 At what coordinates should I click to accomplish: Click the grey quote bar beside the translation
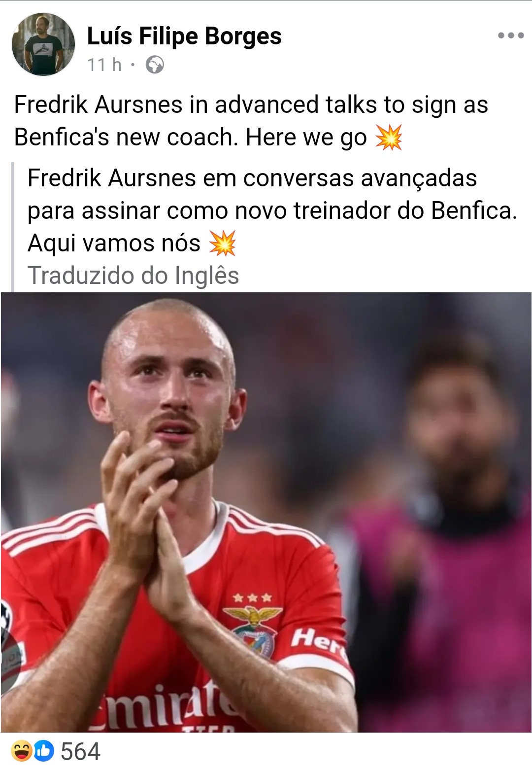coord(12,227)
